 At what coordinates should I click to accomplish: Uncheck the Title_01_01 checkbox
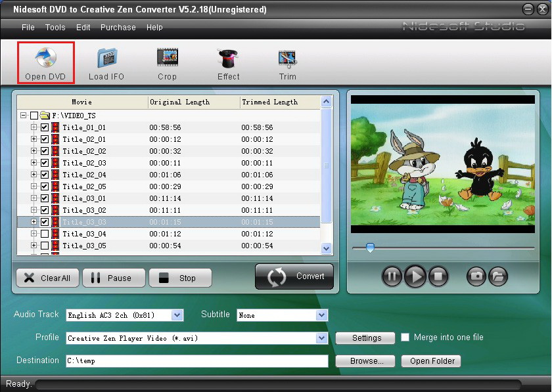coord(45,127)
